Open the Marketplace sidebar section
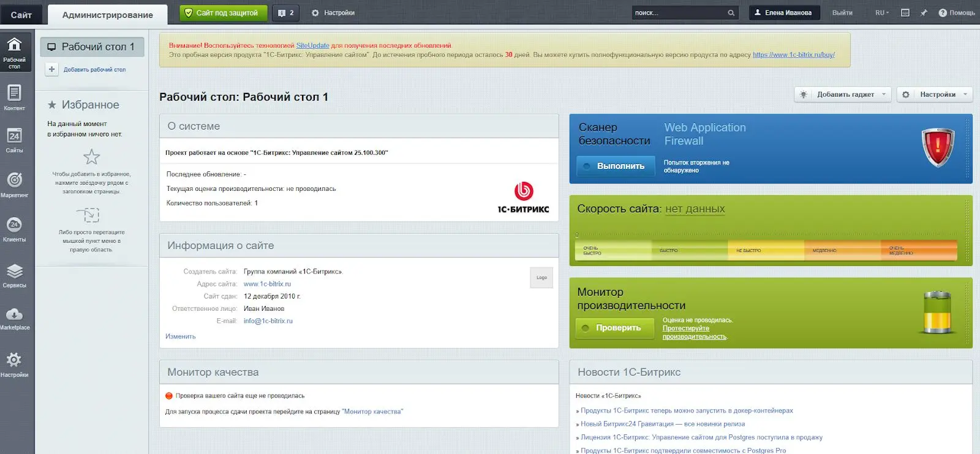This screenshot has width=980, height=454. click(14, 318)
